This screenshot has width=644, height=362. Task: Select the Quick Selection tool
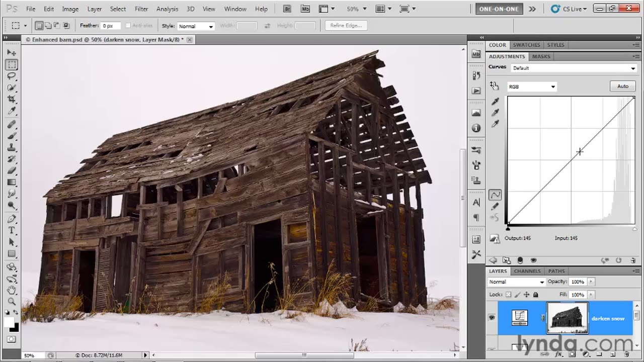click(x=12, y=87)
